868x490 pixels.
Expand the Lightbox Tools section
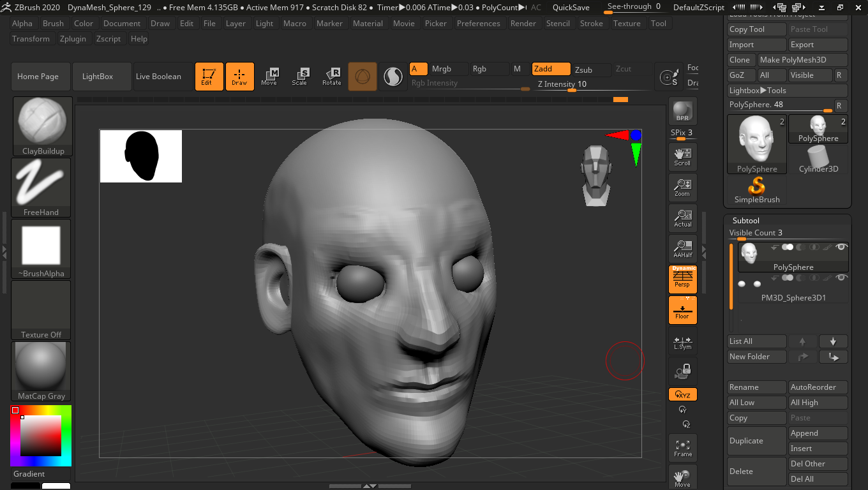tap(788, 91)
